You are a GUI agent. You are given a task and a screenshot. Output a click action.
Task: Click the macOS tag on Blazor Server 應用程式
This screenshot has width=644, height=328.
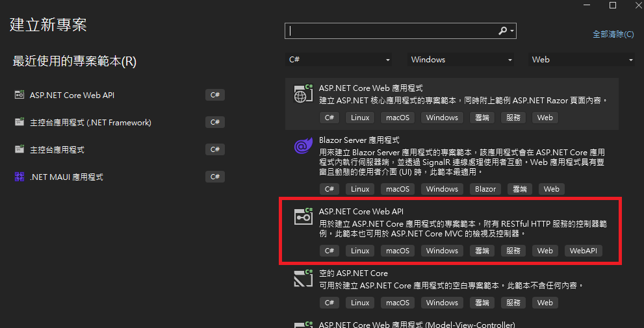click(398, 189)
